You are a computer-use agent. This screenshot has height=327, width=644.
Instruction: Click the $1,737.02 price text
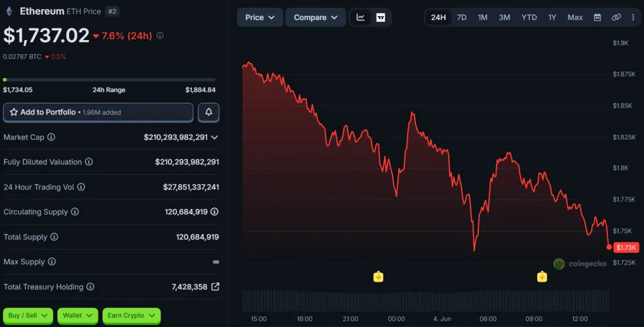click(46, 35)
